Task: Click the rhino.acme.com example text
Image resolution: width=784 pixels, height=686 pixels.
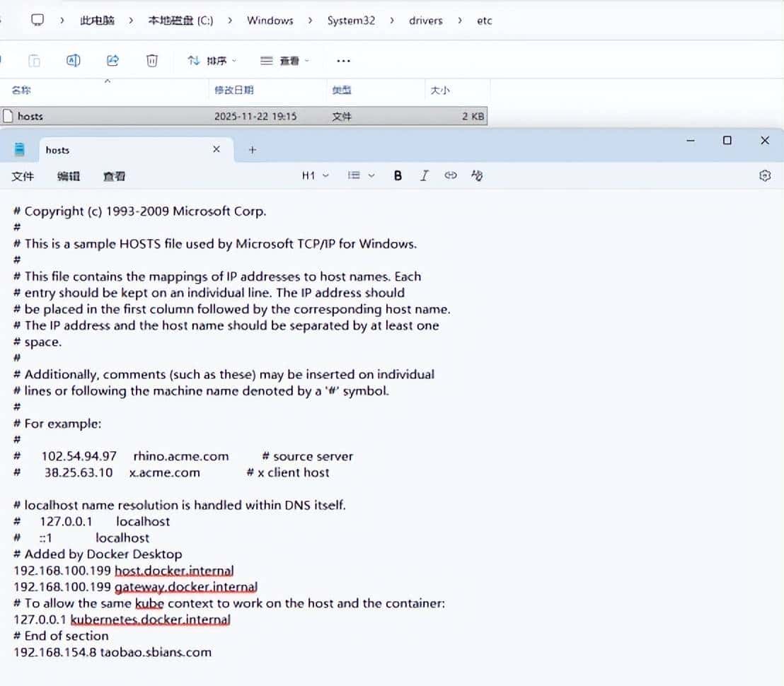Action: (x=181, y=456)
